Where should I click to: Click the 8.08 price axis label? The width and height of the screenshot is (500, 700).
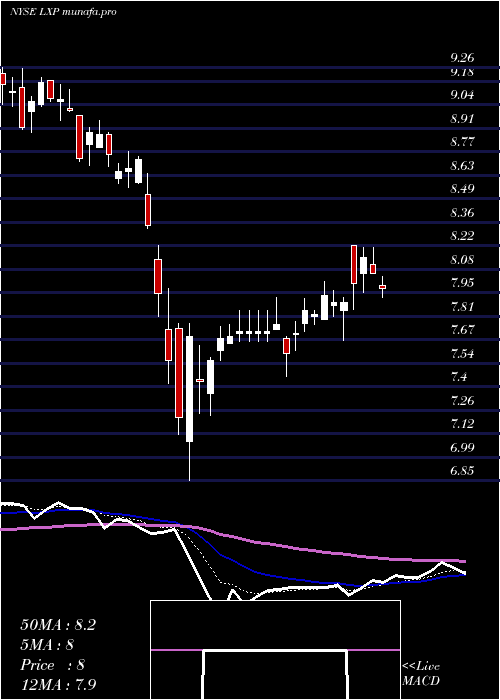462,259
